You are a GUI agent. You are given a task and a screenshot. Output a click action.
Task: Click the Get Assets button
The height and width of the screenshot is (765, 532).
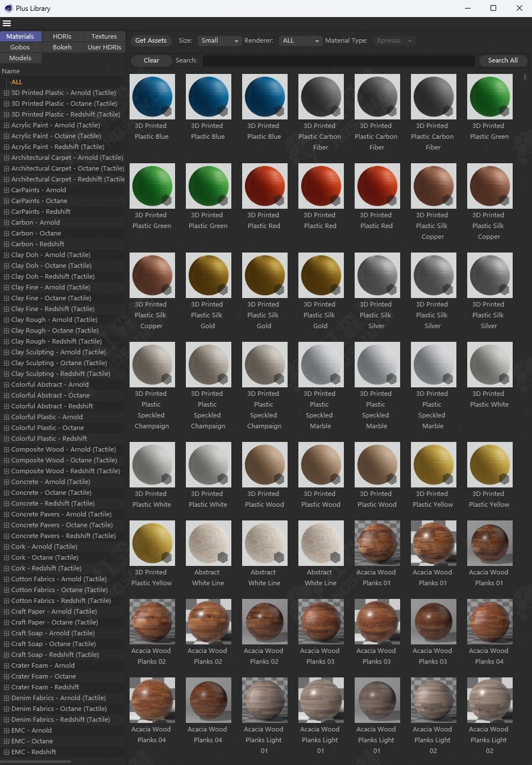(151, 41)
